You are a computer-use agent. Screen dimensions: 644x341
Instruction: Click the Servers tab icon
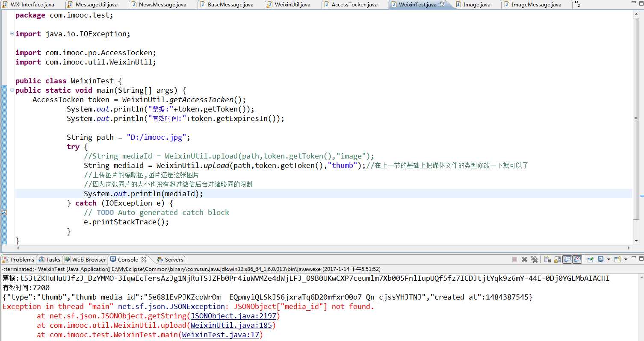tap(160, 259)
